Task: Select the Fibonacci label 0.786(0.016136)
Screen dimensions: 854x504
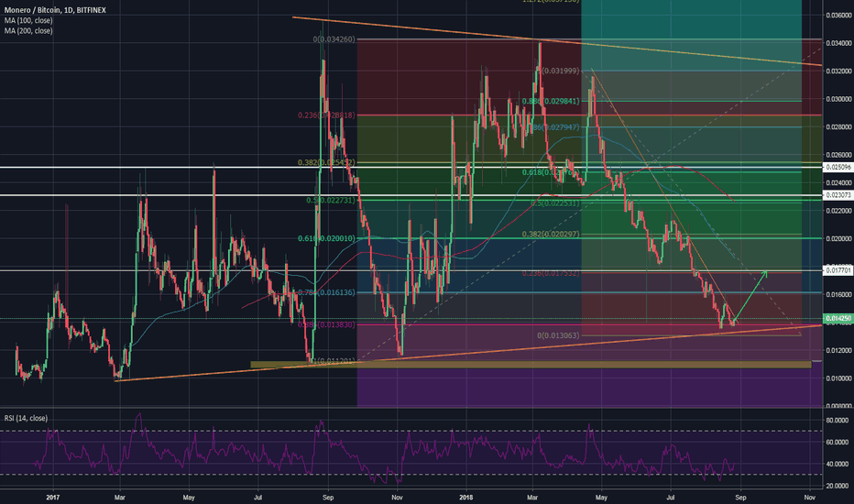Action: tap(326, 292)
